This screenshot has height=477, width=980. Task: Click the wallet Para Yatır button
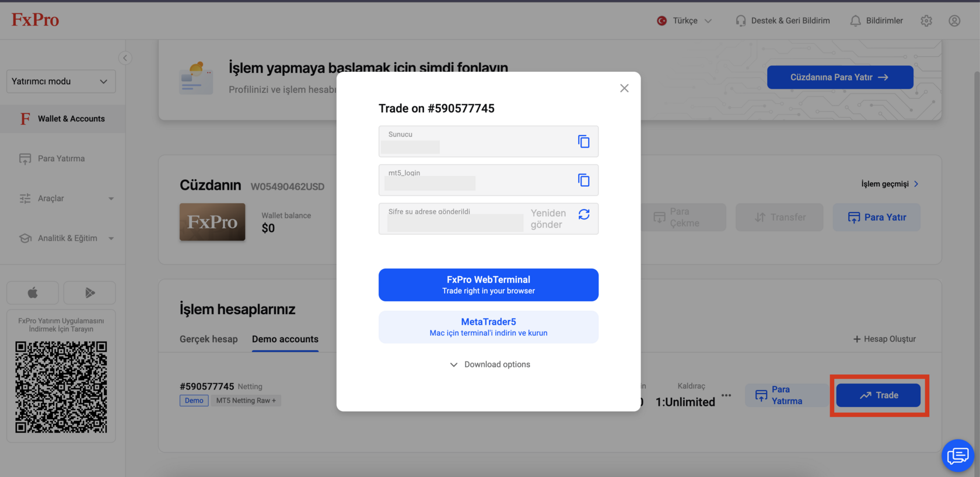point(876,217)
